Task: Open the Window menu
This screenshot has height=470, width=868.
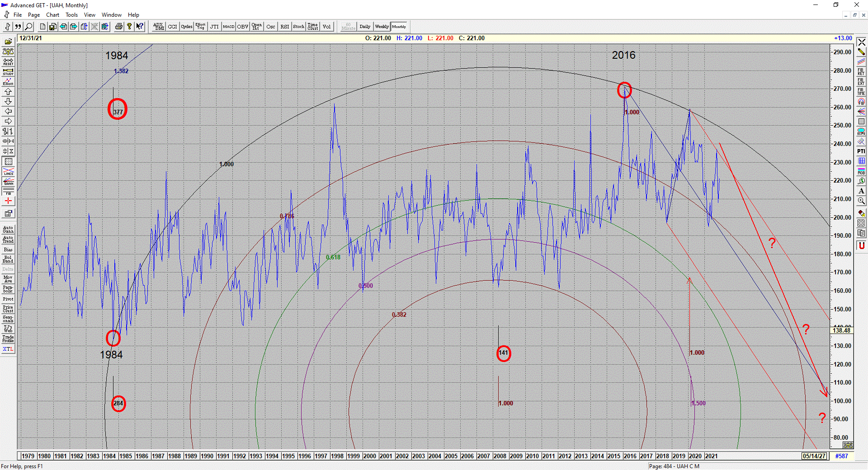Action: (x=111, y=15)
